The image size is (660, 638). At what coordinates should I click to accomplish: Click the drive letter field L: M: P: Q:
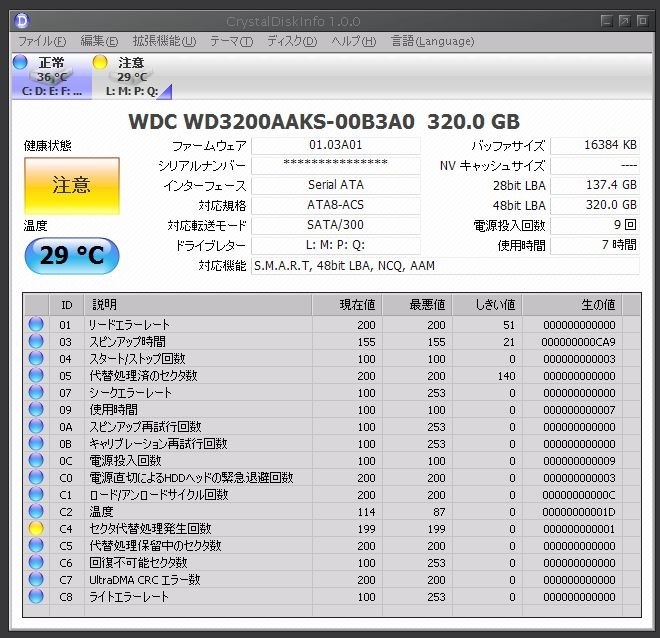(335, 245)
